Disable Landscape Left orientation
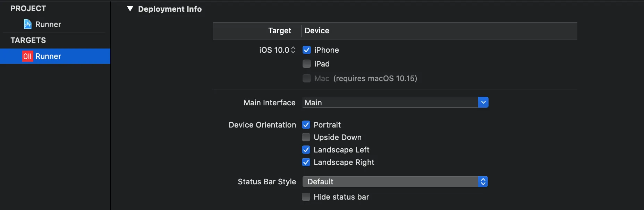This screenshot has height=210, width=644. click(x=306, y=150)
